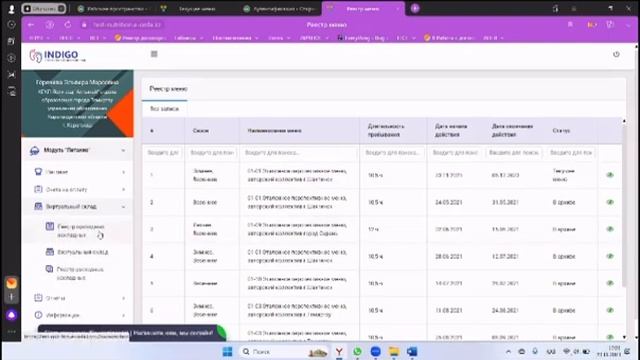The height and width of the screenshot is (360, 640).
Task: Open the blue round taskbar app
Action: 376,351
